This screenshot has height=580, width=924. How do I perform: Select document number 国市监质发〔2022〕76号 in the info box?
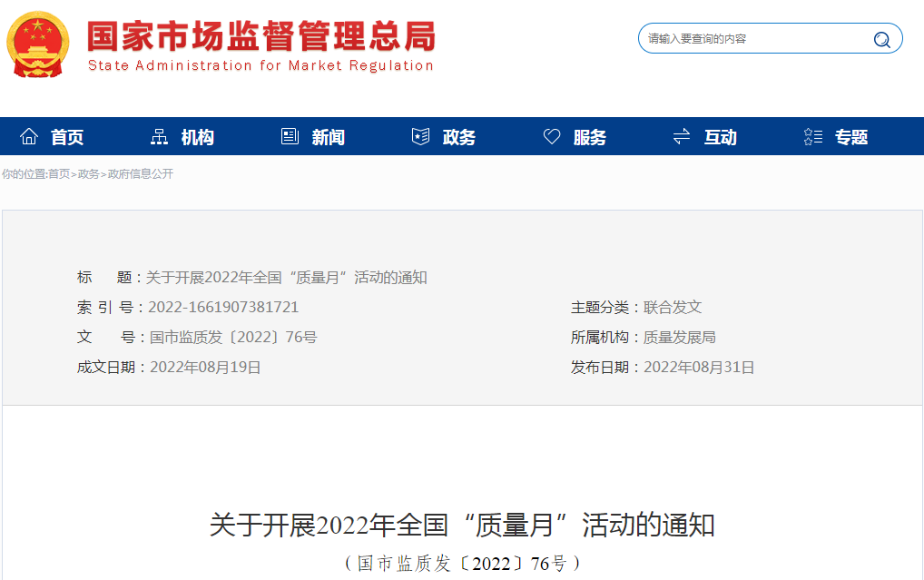point(232,337)
